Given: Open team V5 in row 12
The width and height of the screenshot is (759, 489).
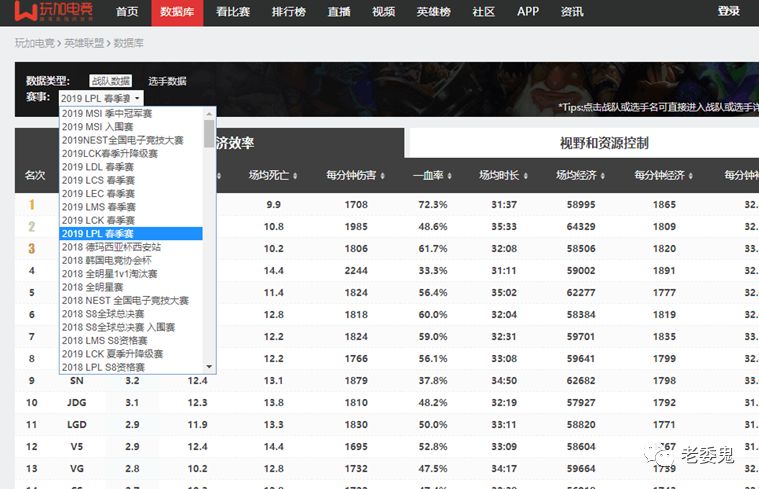Looking at the screenshot, I should point(76,446).
